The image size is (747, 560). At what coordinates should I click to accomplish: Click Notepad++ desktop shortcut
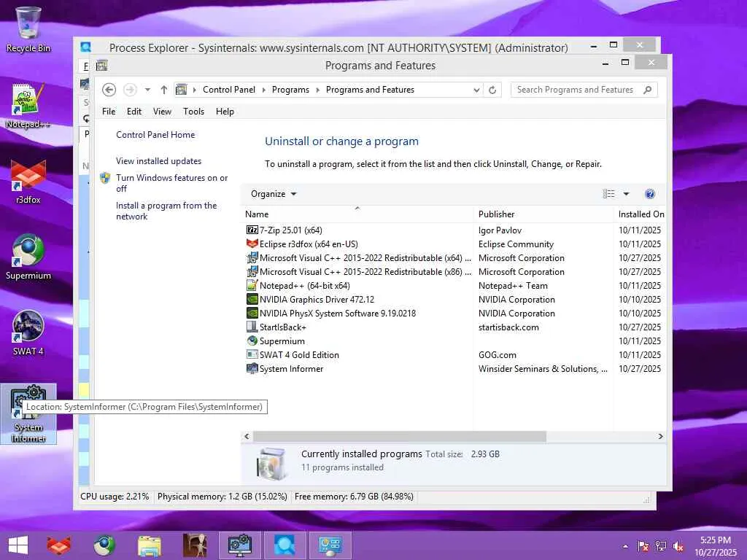tap(28, 106)
